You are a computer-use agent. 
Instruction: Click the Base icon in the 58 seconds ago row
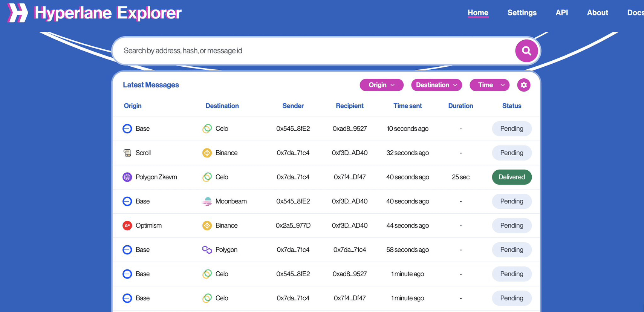pos(127,250)
